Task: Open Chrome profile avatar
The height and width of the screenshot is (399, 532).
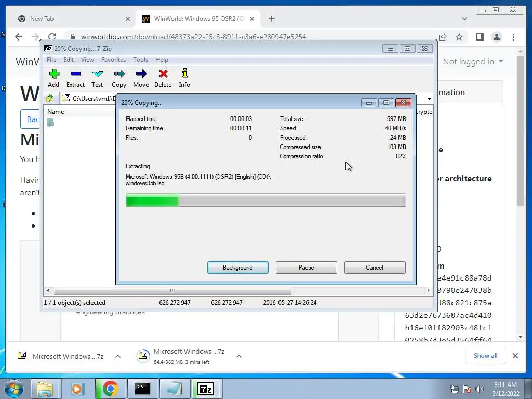Action: [x=497, y=37]
